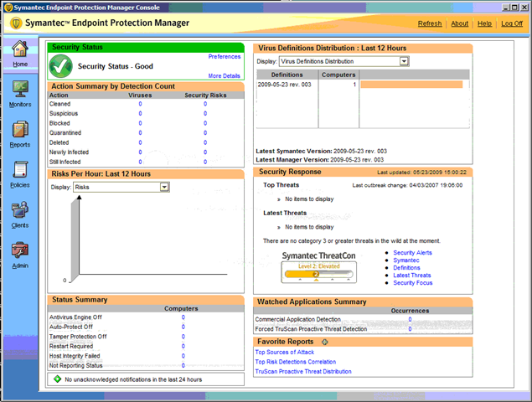Click the ThreatCon Level 2 gauge

click(318, 272)
